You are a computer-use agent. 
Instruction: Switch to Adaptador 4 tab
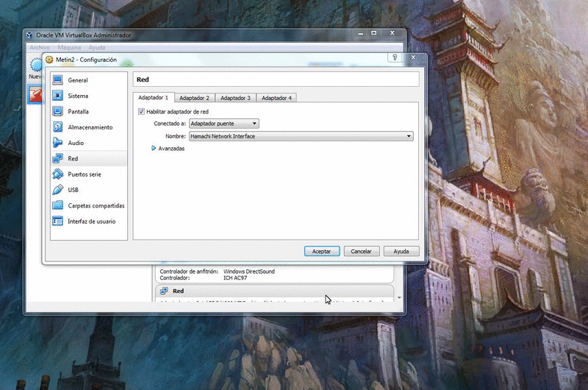coord(276,98)
